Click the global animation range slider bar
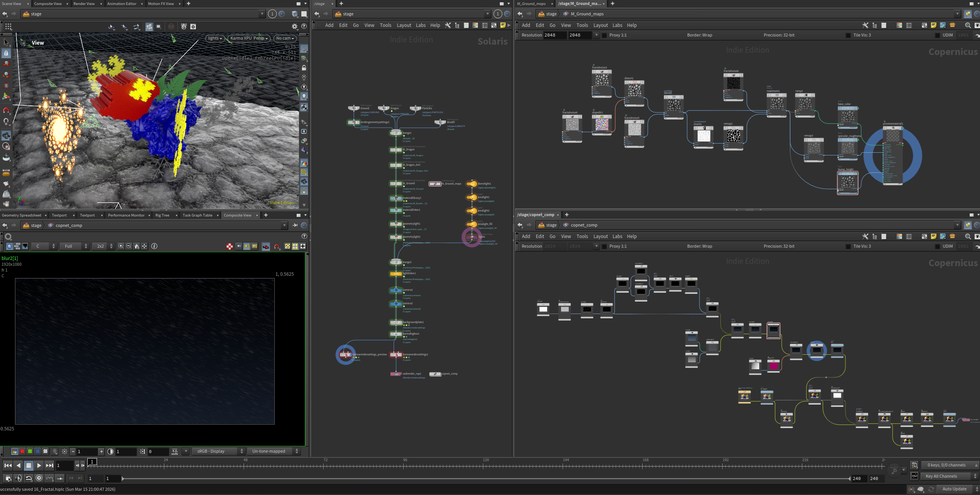The height and width of the screenshot is (495, 980). coord(485,478)
